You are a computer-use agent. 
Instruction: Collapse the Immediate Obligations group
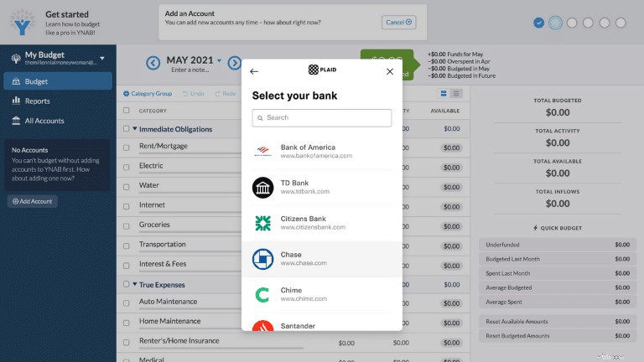click(135, 129)
